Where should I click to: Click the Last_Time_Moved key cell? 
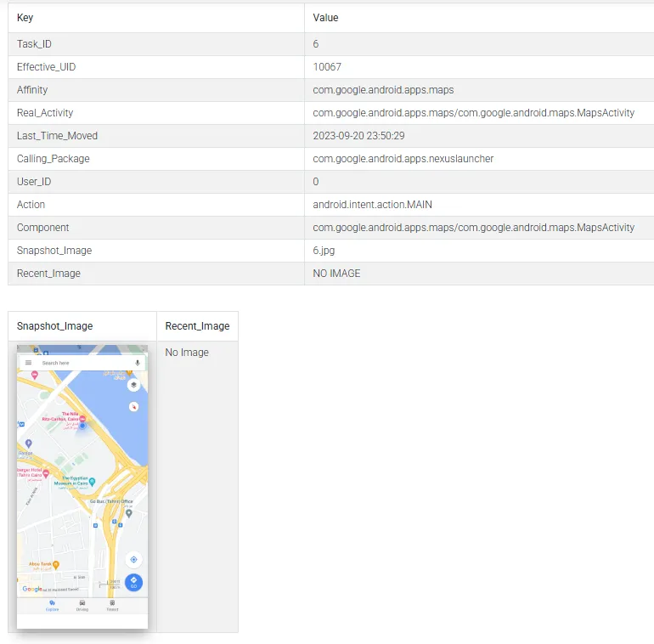156,136
